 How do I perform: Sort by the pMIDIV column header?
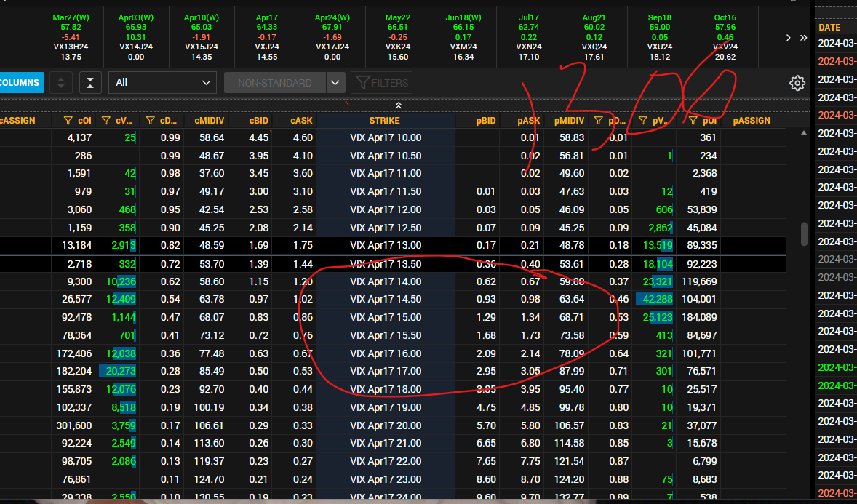(569, 121)
